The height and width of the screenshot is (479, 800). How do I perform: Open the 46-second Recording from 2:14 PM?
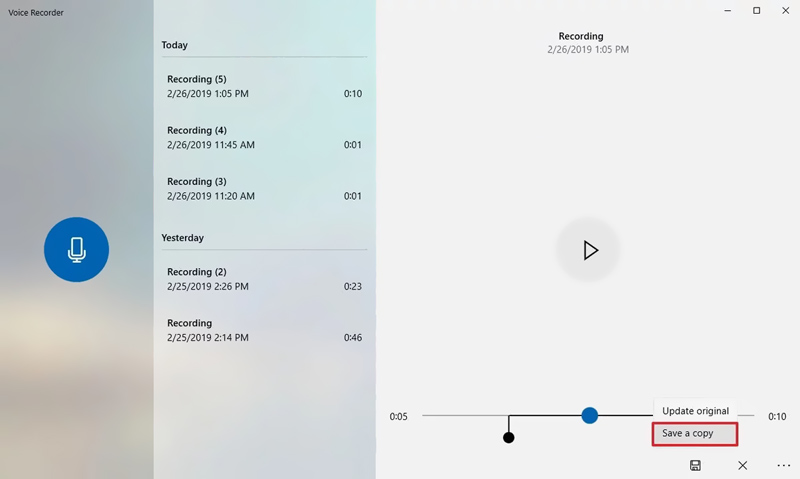tap(264, 330)
